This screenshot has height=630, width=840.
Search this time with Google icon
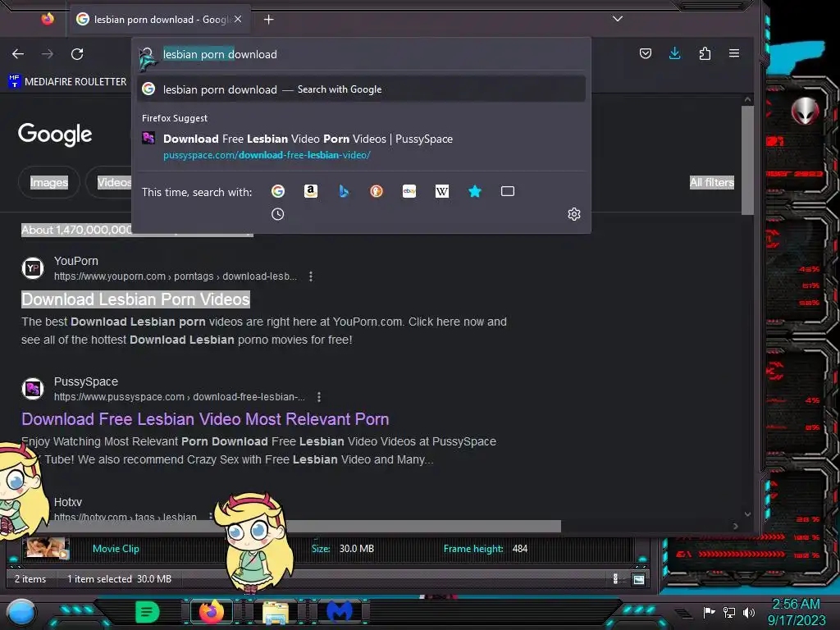pyautogui.click(x=278, y=191)
